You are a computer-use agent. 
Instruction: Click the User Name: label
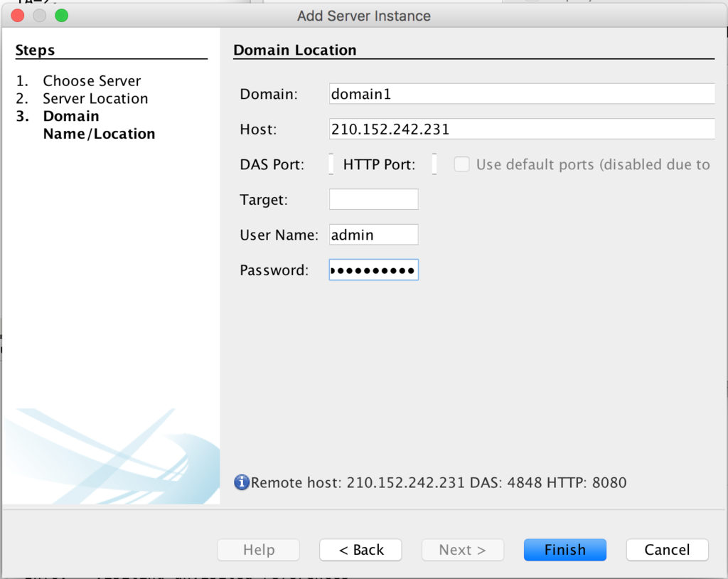(279, 235)
